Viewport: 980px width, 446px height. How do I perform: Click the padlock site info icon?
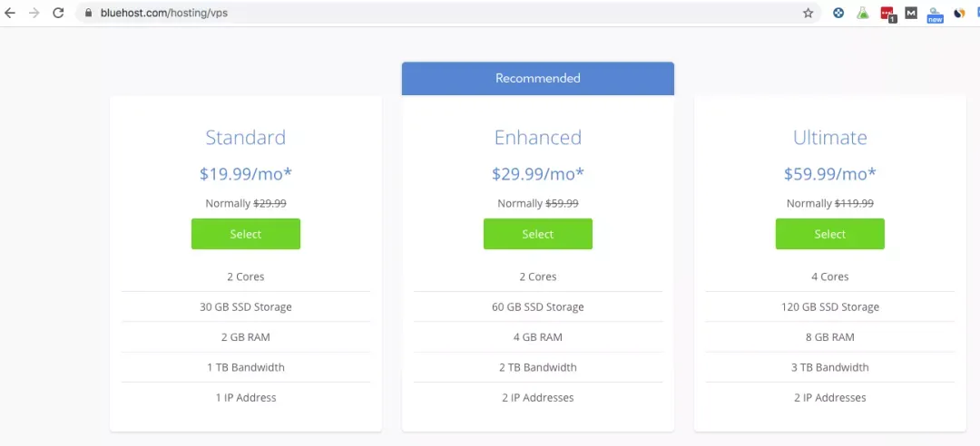(88, 13)
